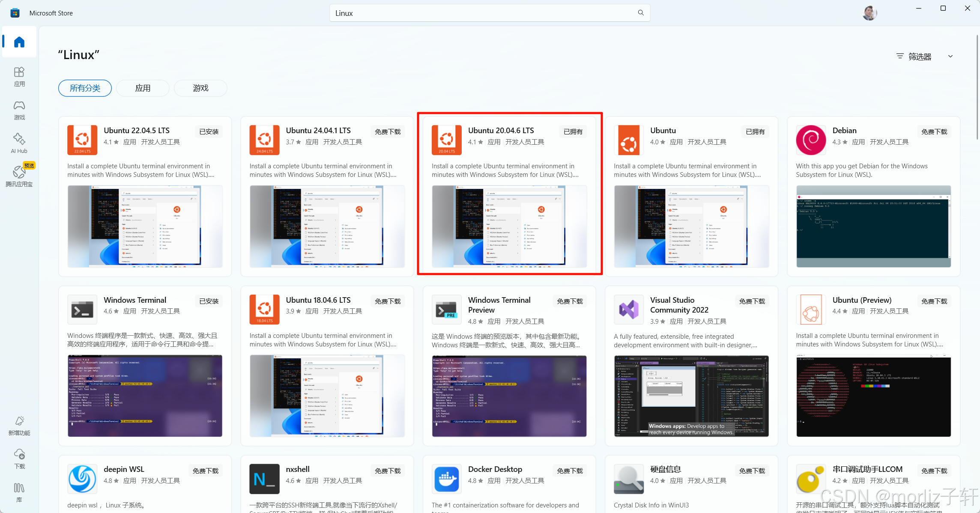Click 已拥有 badge on Ubuntu 20.04.6 LTS

point(573,131)
